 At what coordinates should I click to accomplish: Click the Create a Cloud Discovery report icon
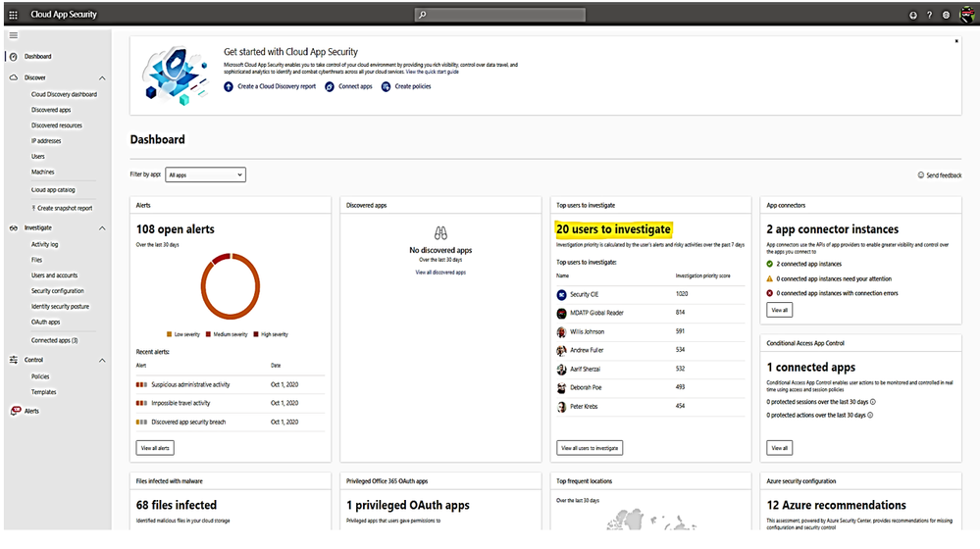pos(229,87)
